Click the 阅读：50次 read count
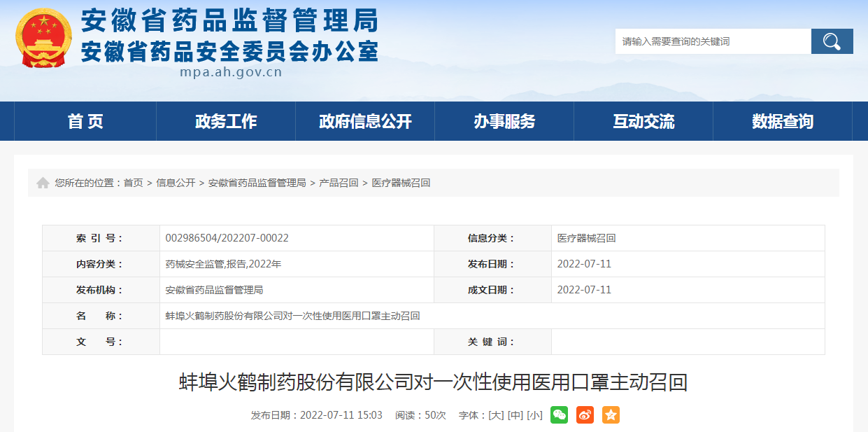This screenshot has width=868, height=432. tap(420, 415)
